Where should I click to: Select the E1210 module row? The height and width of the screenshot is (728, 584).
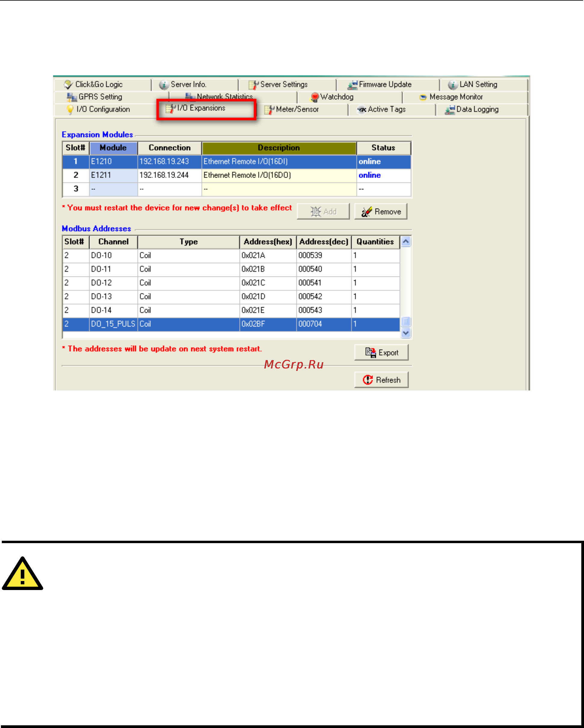[237, 162]
